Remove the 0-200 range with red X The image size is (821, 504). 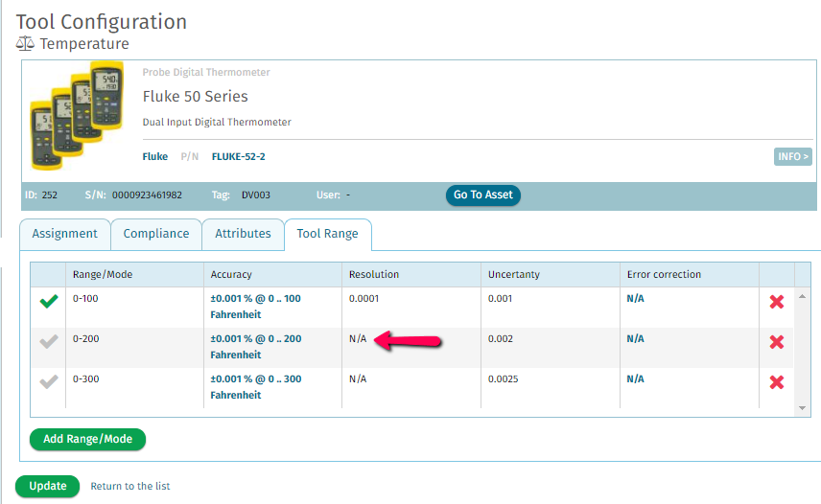tap(777, 342)
